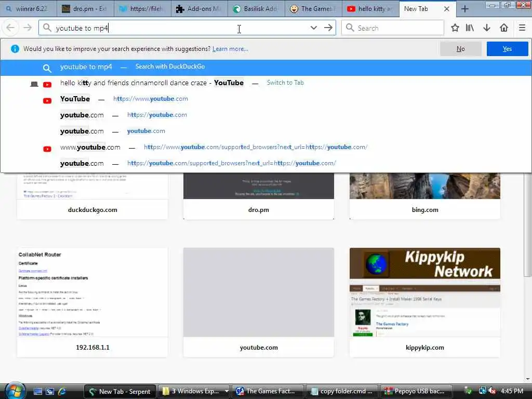This screenshot has width=532, height=399.
Task: Open the 3 Windows Explorer taskbar group
Action: (195, 391)
